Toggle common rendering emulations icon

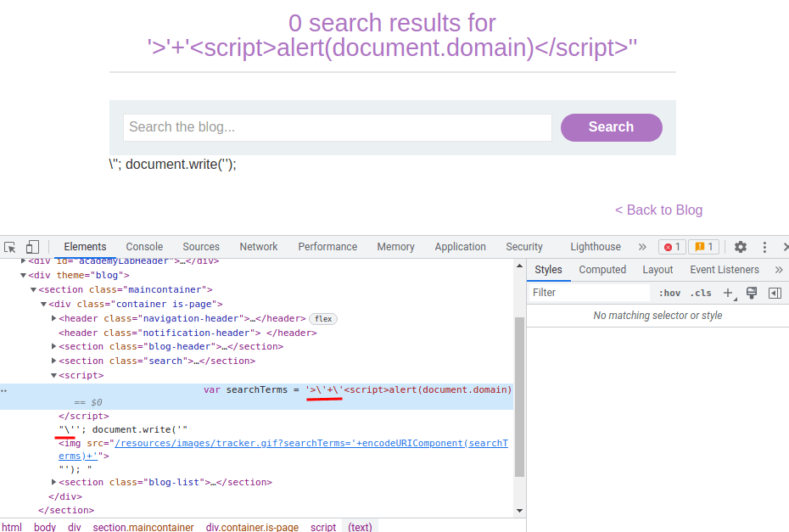point(752,292)
